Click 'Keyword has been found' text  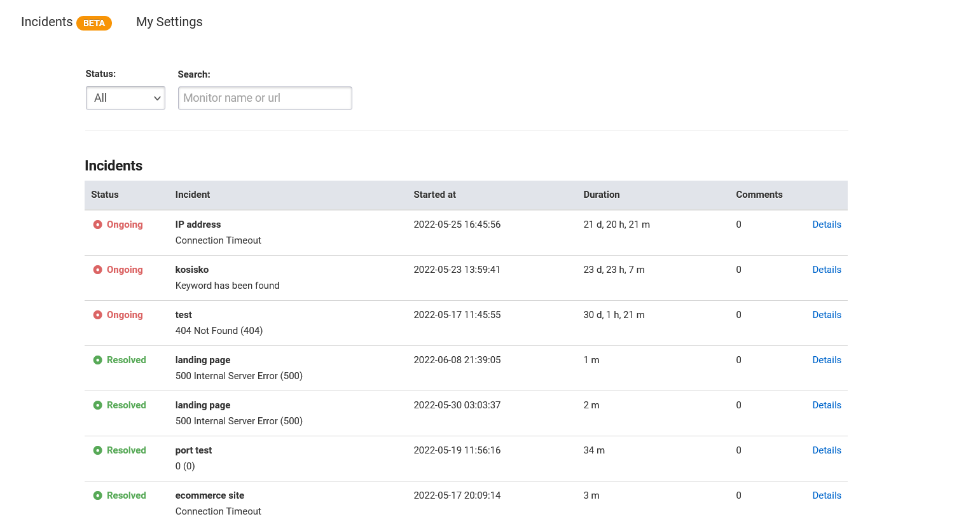click(x=228, y=286)
